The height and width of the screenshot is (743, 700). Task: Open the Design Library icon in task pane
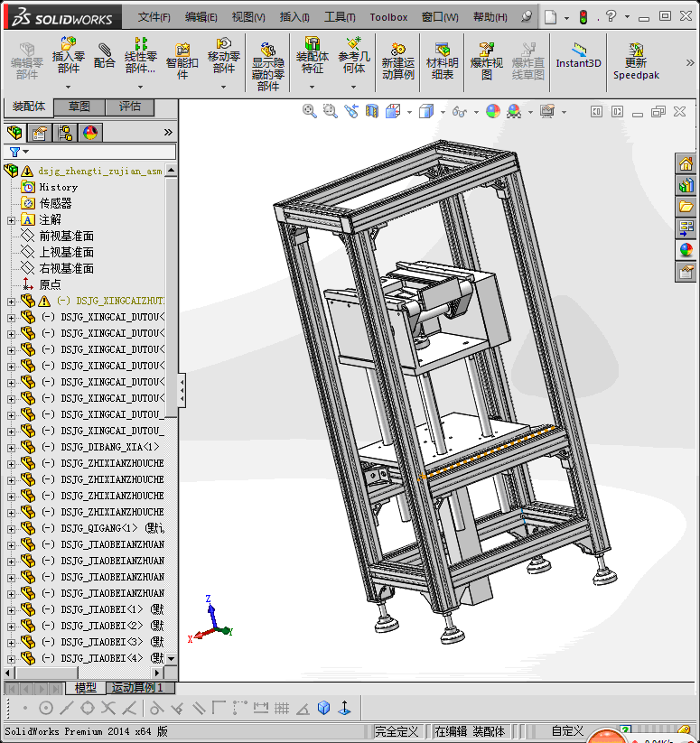(686, 185)
